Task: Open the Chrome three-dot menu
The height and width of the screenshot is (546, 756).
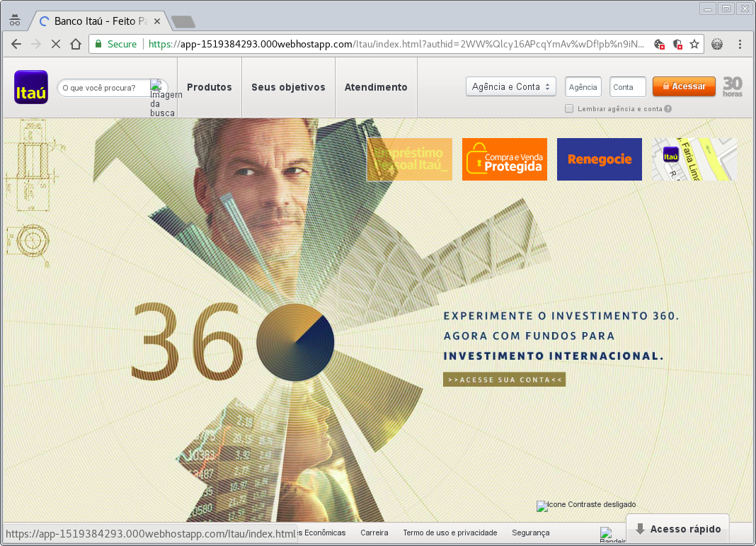Action: click(x=740, y=45)
